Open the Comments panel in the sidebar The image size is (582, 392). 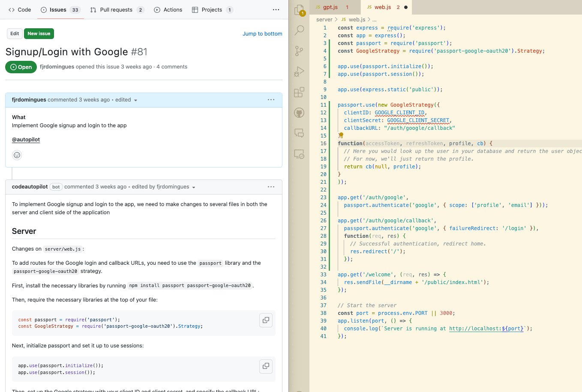[x=300, y=133]
